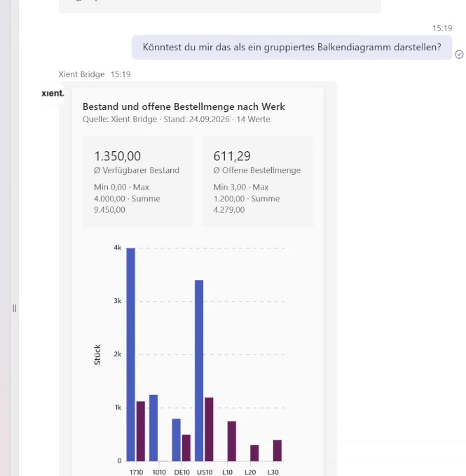Click the blue bar for plant US10

[x=199, y=371]
